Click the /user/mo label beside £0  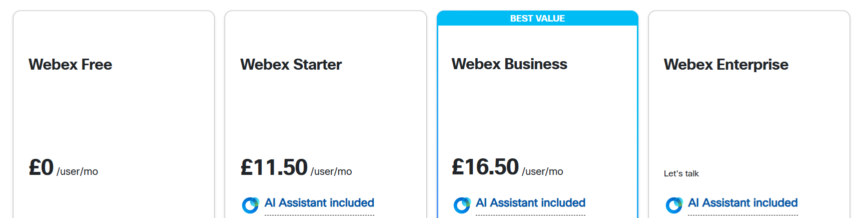pos(77,171)
